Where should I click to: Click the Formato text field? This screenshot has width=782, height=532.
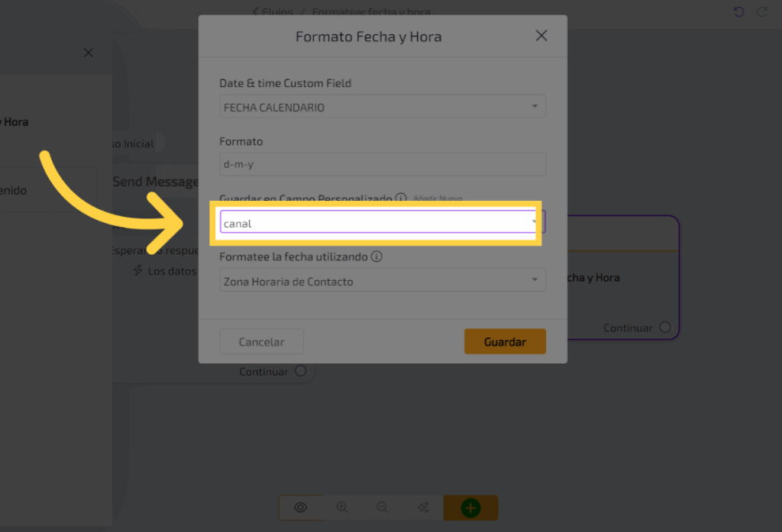[382, 165]
